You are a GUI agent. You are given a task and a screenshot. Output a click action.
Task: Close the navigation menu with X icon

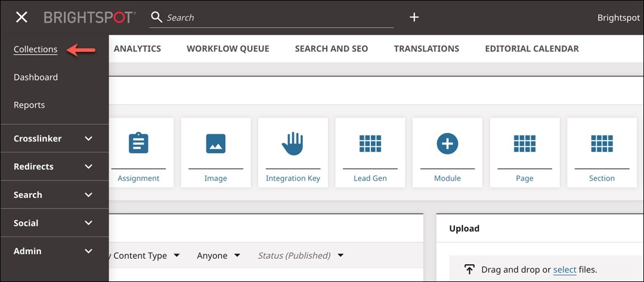[x=21, y=17]
